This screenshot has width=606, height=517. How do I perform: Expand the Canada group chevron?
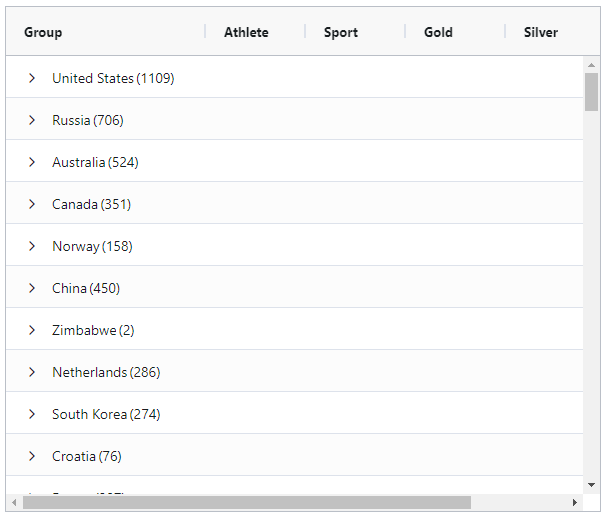tap(32, 204)
